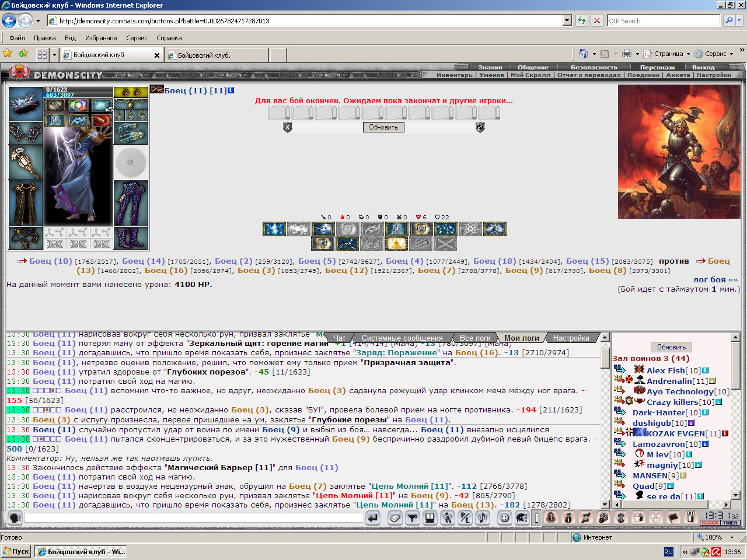Switch to the Настройки tab in chat
This screenshot has height=560, width=747.
pyautogui.click(x=571, y=338)
